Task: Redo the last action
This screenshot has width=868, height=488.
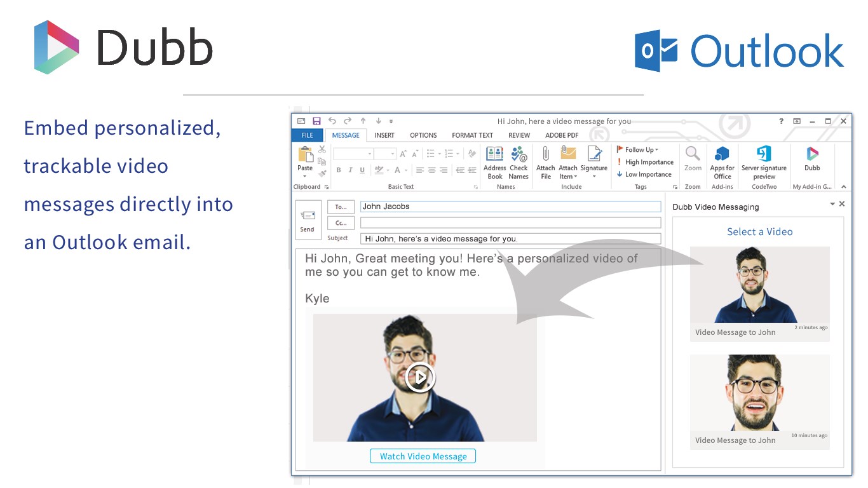Action: tap(348, 121)
